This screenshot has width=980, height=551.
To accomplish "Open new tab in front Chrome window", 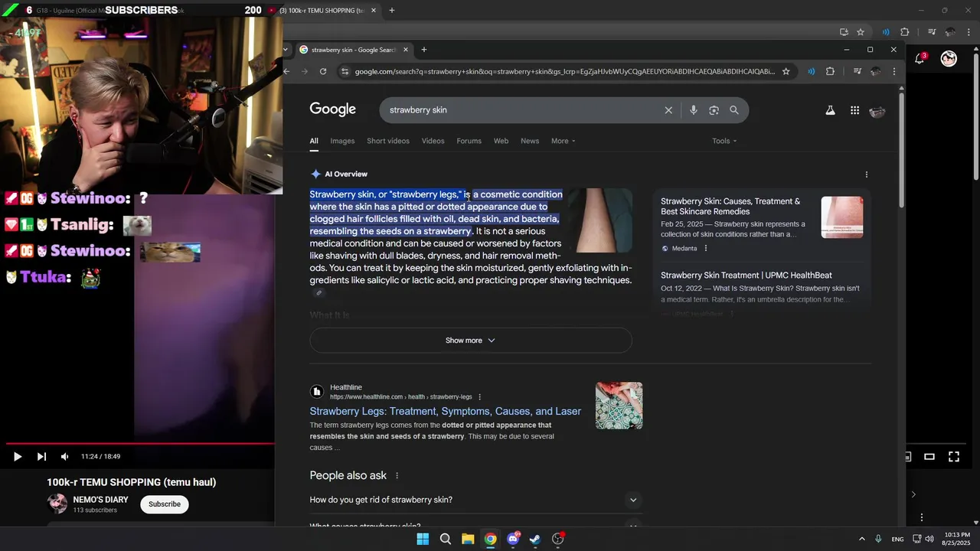I will click(x=424, y=50).
